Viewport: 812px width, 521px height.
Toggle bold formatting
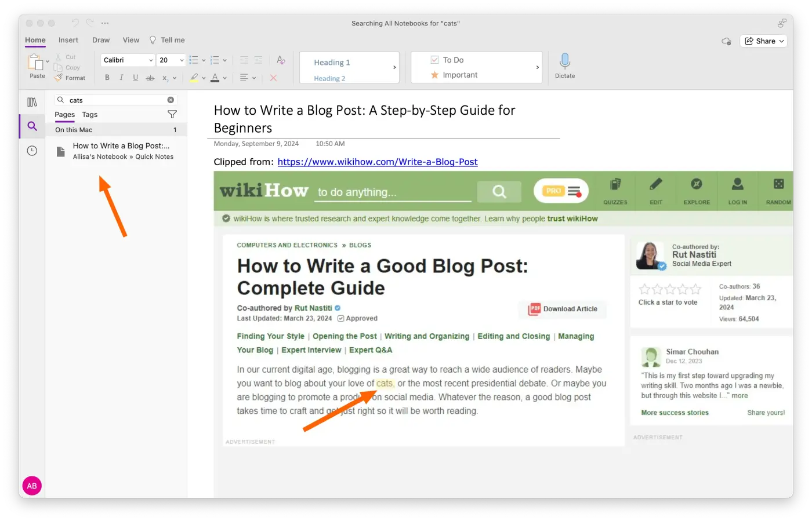point(107,78)
